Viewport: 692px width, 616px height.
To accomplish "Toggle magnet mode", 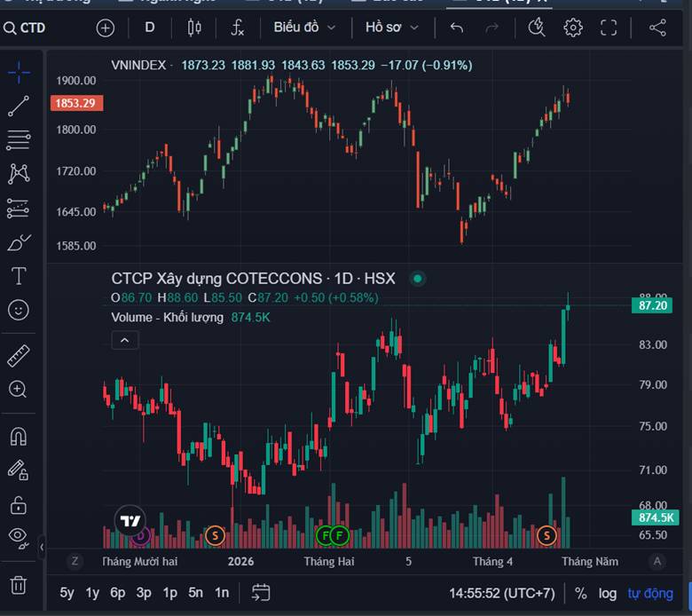I will point(19,437).
